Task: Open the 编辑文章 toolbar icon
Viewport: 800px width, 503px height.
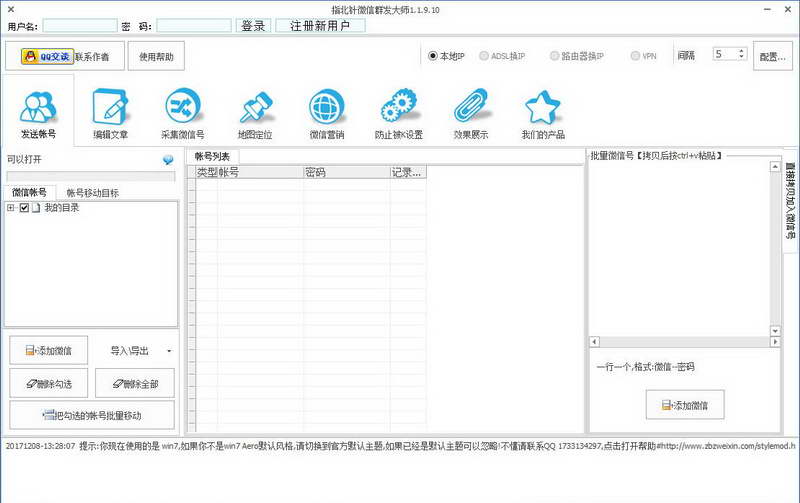Action: (x=110, y=106)
